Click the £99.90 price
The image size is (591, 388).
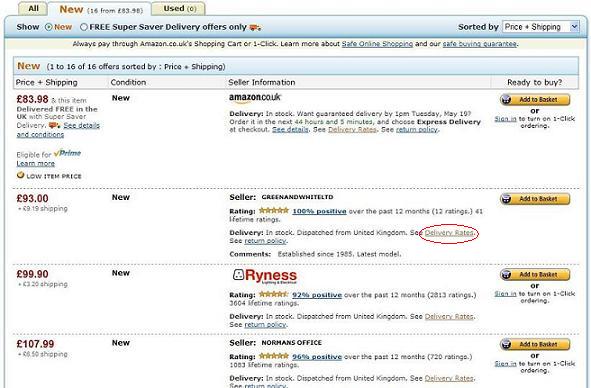pos(32,274)
